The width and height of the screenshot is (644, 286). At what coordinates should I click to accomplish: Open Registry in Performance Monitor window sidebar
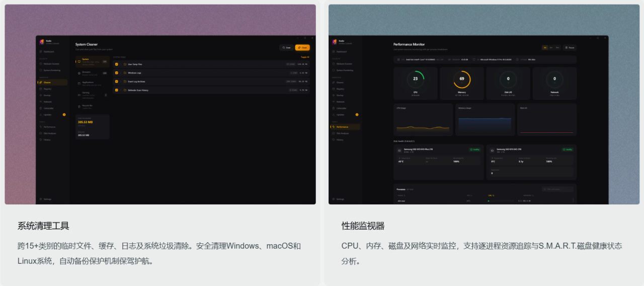[345, 89]
